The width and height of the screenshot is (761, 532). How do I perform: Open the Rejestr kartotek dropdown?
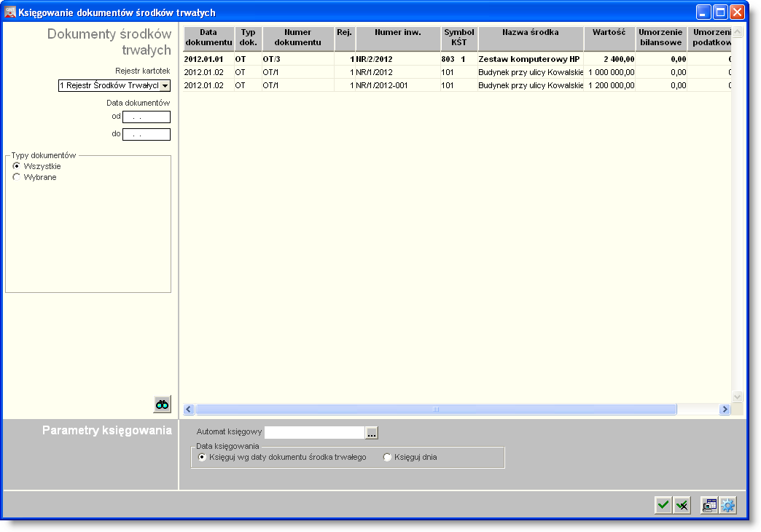(165, 86)
